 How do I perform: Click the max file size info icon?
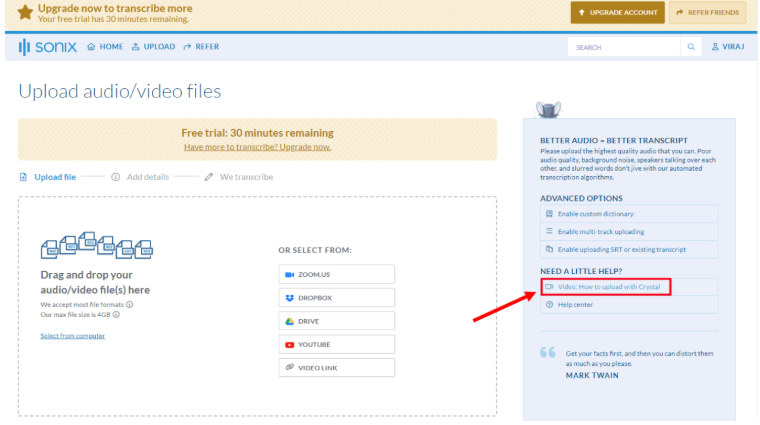click(x=116, y=314)
